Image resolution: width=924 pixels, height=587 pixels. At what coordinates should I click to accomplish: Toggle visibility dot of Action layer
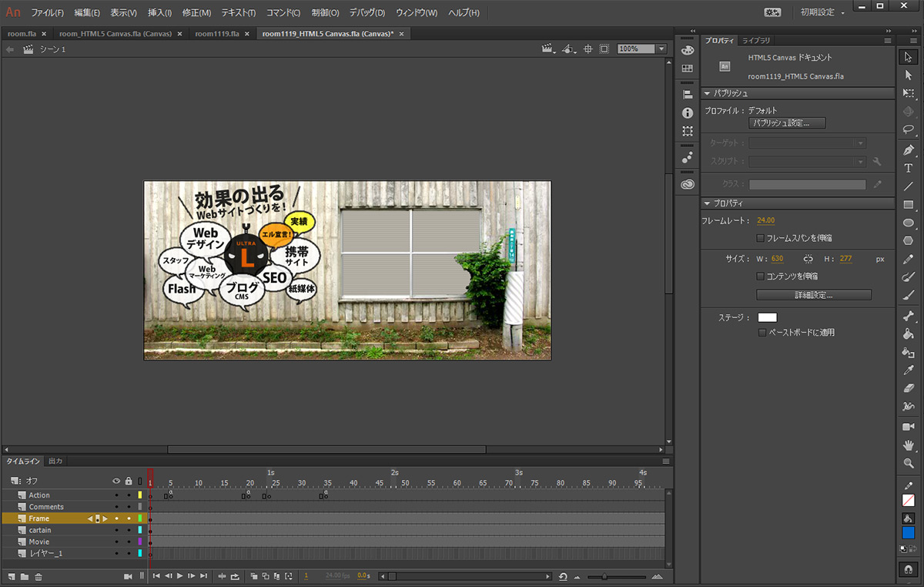pos(117,495)
